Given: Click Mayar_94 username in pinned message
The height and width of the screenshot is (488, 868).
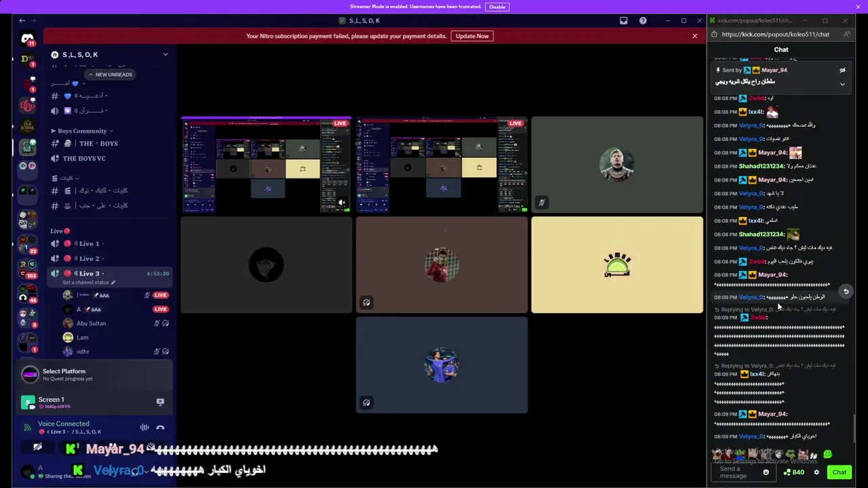Looking at the screenshot, I should [x=774, y=70].
